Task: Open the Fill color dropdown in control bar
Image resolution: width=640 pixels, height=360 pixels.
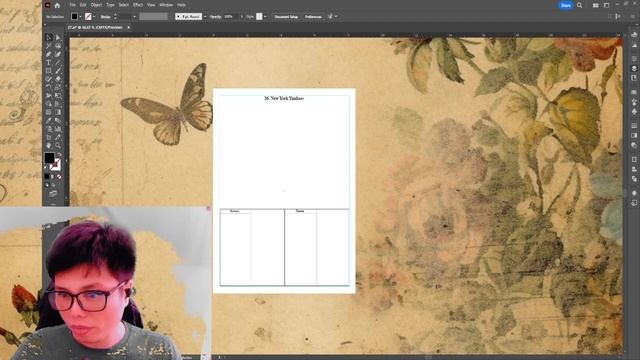Action: point(80,17)
